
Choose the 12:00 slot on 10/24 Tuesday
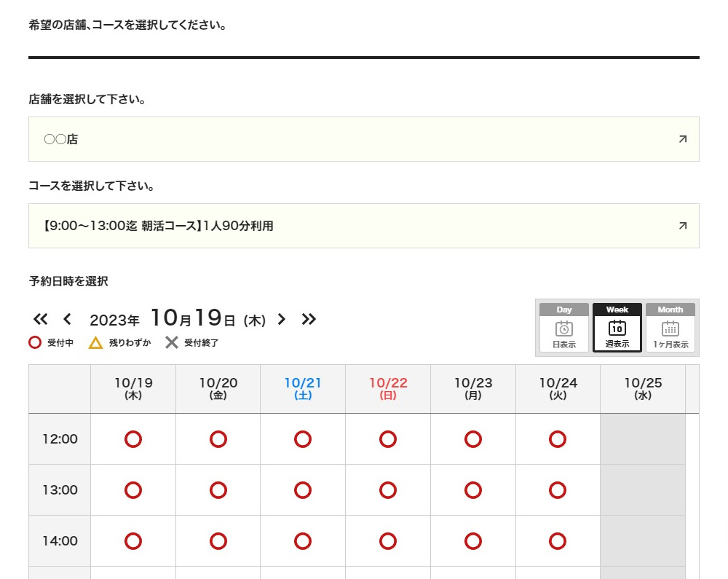pos(558,439)
